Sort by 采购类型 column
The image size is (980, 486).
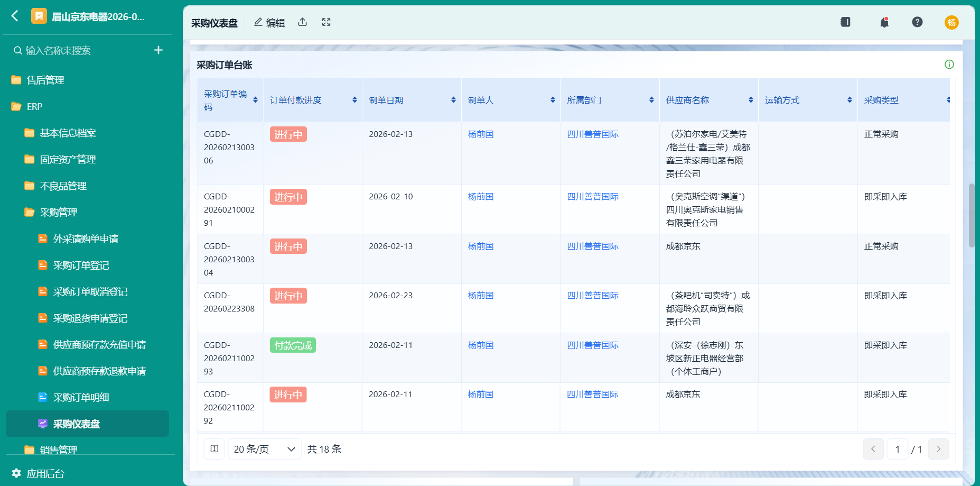tap(948, 100)
